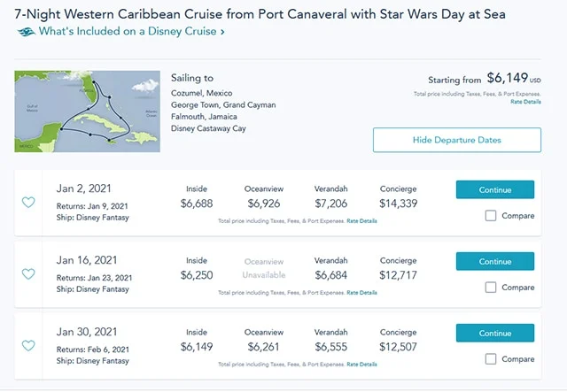The width and height of the screenshot is (567, 392).
Task: Open Rate Details under Starting from price
Action: coord(525,102)
